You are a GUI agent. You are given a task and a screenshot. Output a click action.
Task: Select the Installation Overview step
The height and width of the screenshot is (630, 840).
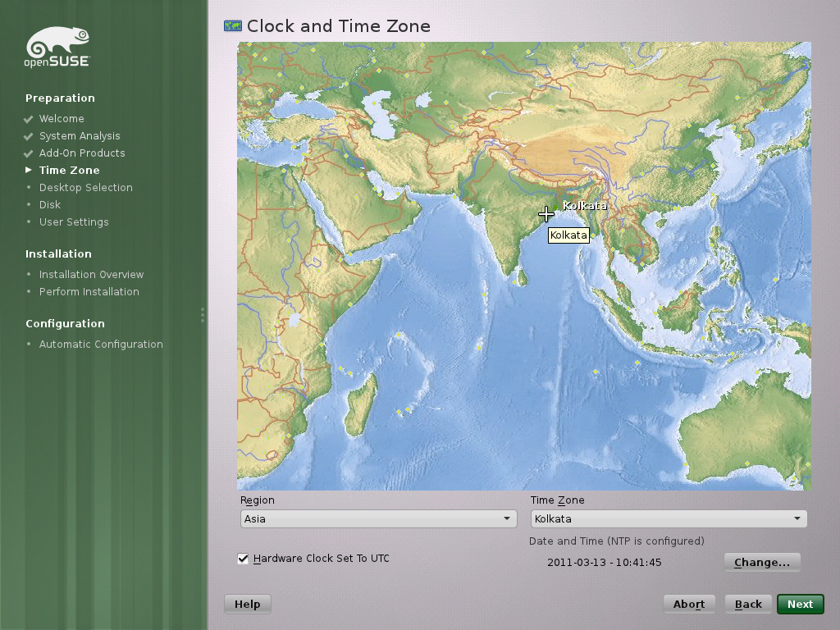[92, 274]
